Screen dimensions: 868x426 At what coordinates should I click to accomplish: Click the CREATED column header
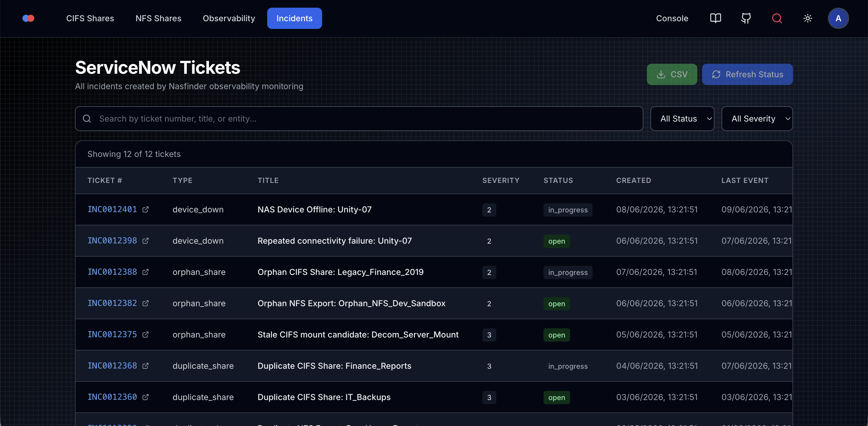[x=634, y=181]
